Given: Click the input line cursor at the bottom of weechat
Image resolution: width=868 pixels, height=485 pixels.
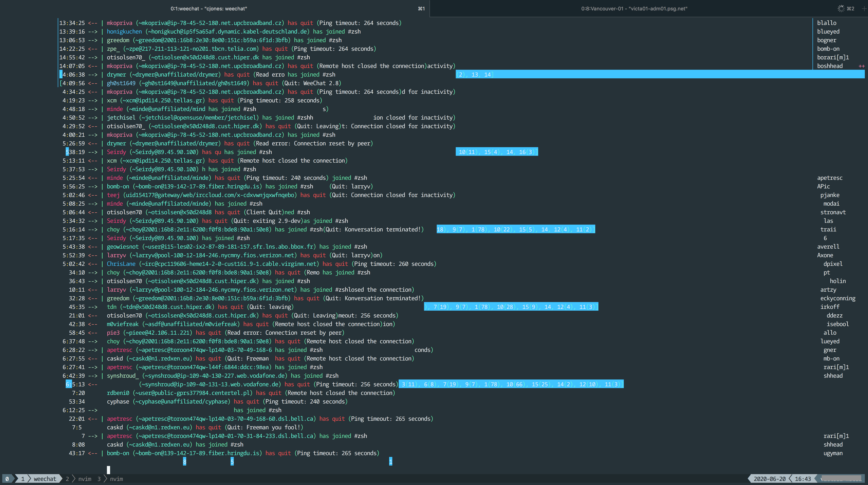Looking at the screenshot, I should tap(108, 470).
